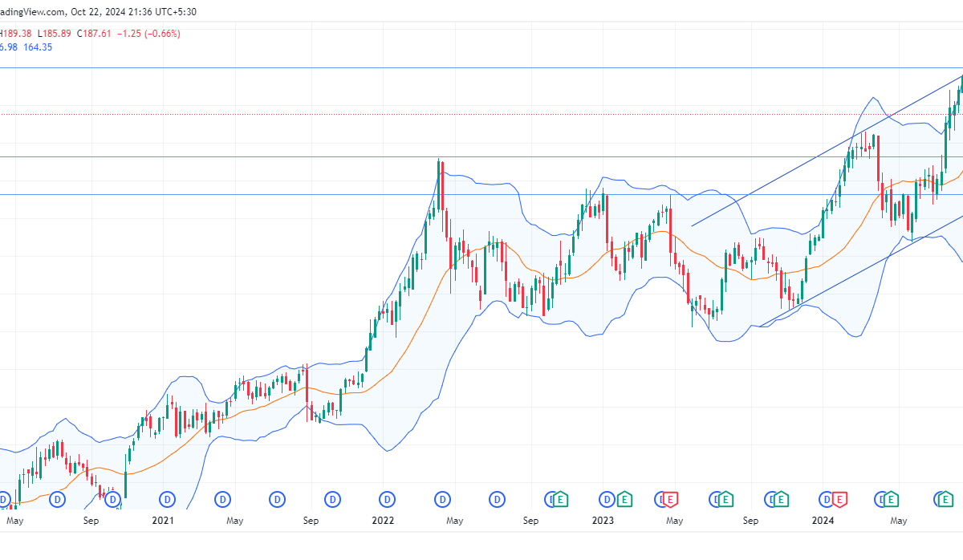This screenshot has width=963, height=560.
Task: Click the 2021 label on time axis
Action: coord(163,521)
